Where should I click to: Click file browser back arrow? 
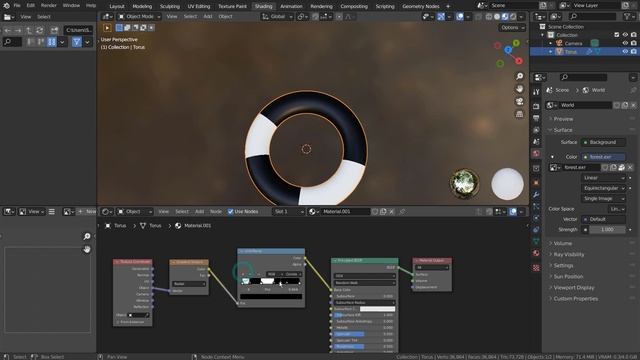[x=8, y=30]
